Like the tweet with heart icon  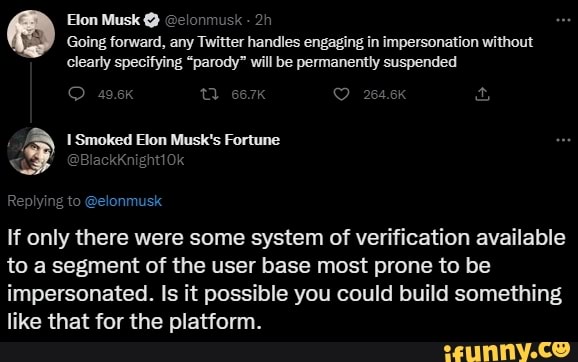point(341,94)
